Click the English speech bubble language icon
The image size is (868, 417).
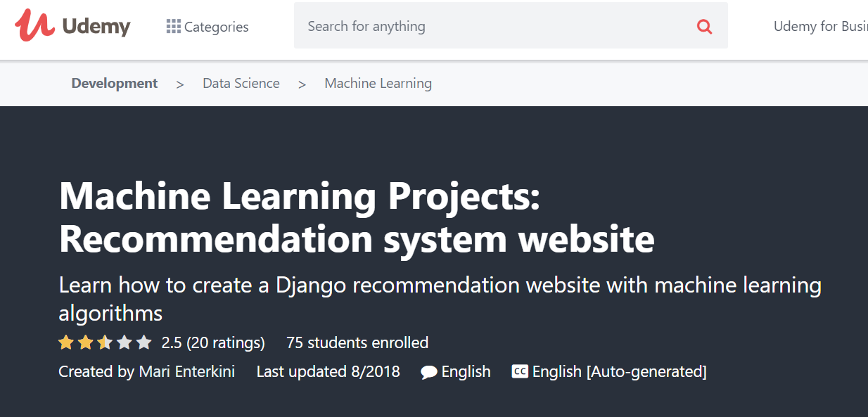(x=429, y=371)
